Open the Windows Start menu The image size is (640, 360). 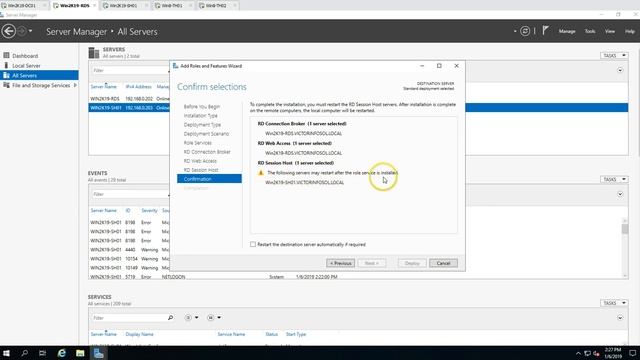tap(7, 353)
